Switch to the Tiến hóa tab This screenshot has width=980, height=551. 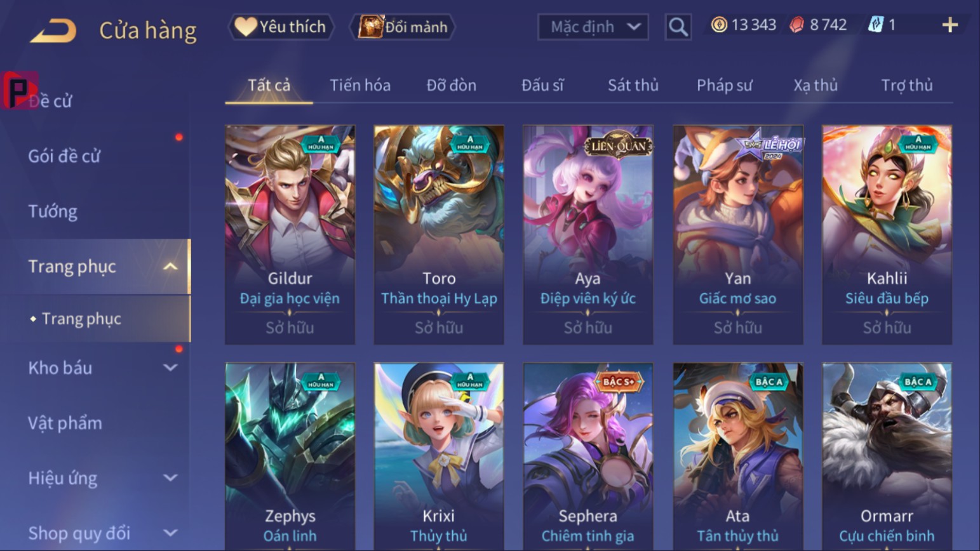(360, 85)
